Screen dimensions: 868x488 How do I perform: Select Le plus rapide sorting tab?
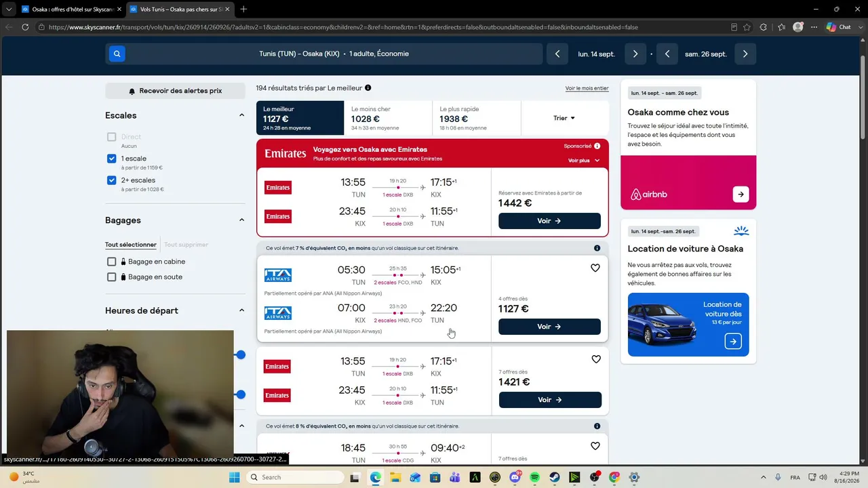[476, 118]
